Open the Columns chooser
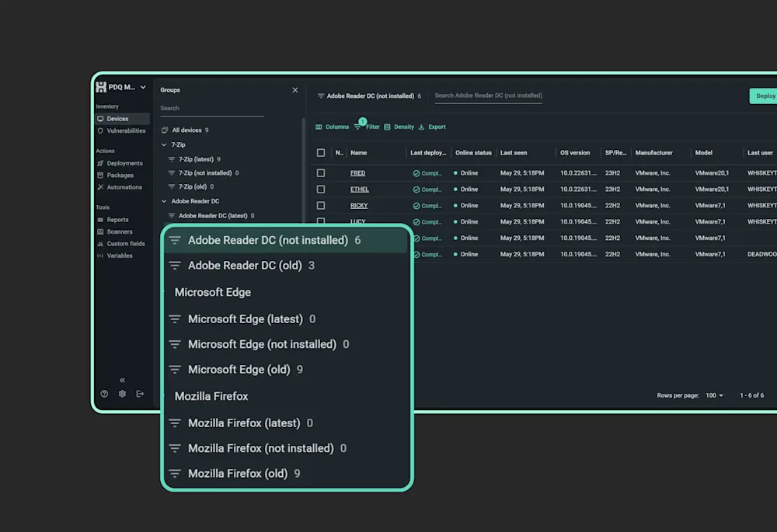This screenshot has width=777, height=532. click(332, 127)
